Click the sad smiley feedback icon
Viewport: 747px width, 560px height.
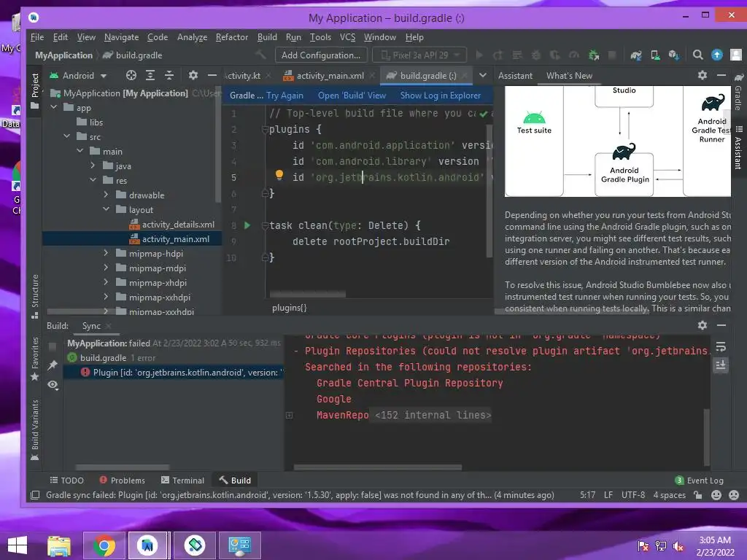[x=734, y=495]
